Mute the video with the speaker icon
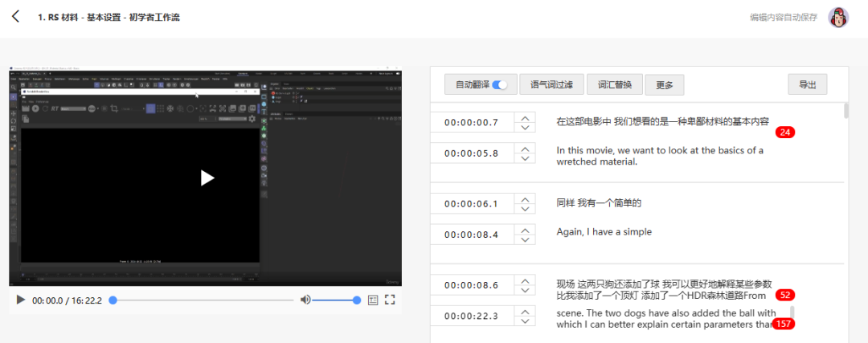The width and height of the screenshot is (868, 343). (305, 300)
